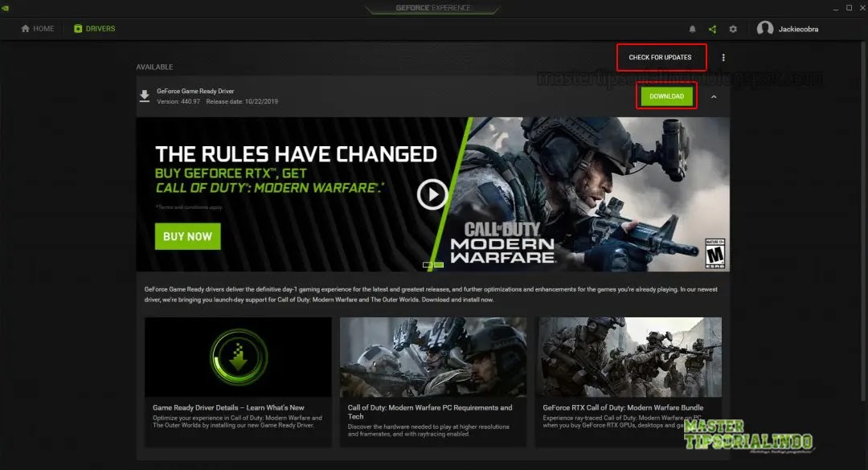Open the notifications bell icon

point(692,30)
